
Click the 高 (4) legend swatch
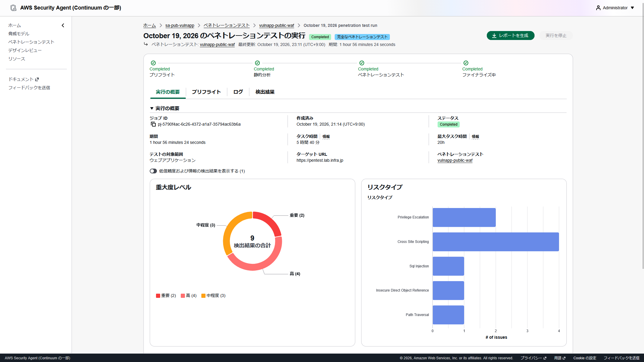point(183,296)
